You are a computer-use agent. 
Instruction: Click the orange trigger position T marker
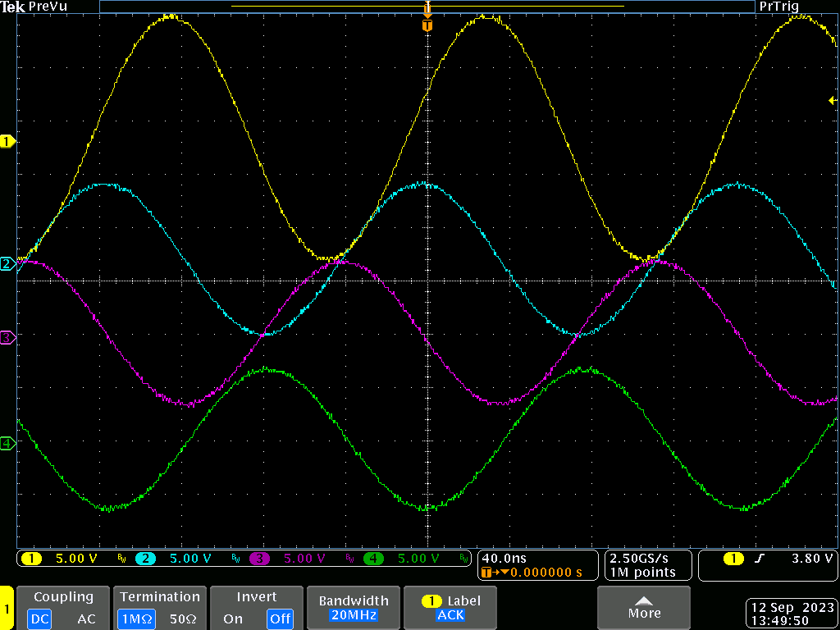[427, 25]
